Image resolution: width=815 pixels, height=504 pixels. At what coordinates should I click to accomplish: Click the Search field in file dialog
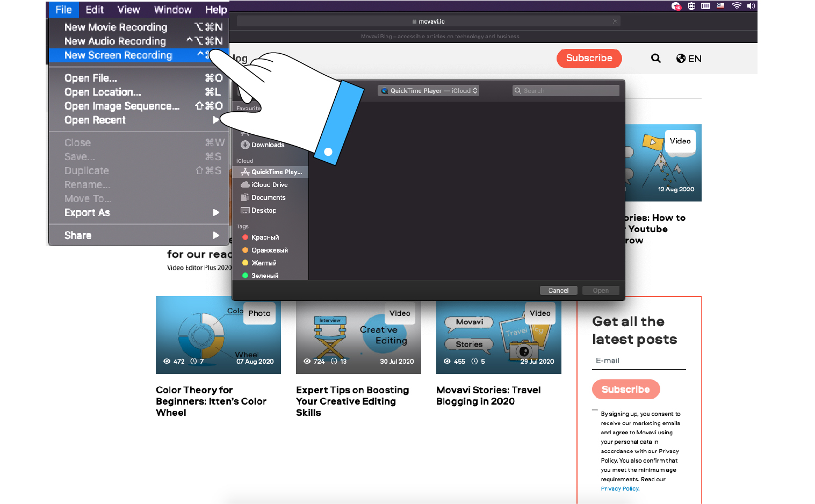pyautogui.click(x=566, y=91)
